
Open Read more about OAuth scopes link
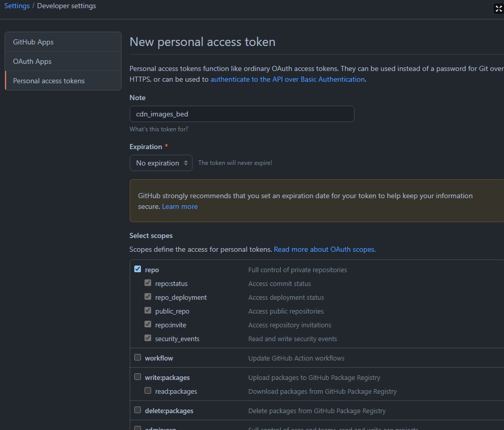[325, 249]
